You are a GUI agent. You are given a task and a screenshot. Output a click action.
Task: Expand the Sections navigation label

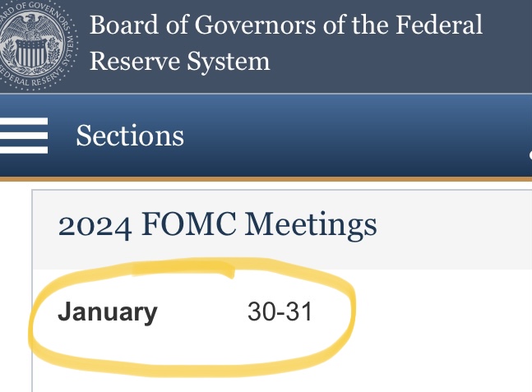(130, 136)
